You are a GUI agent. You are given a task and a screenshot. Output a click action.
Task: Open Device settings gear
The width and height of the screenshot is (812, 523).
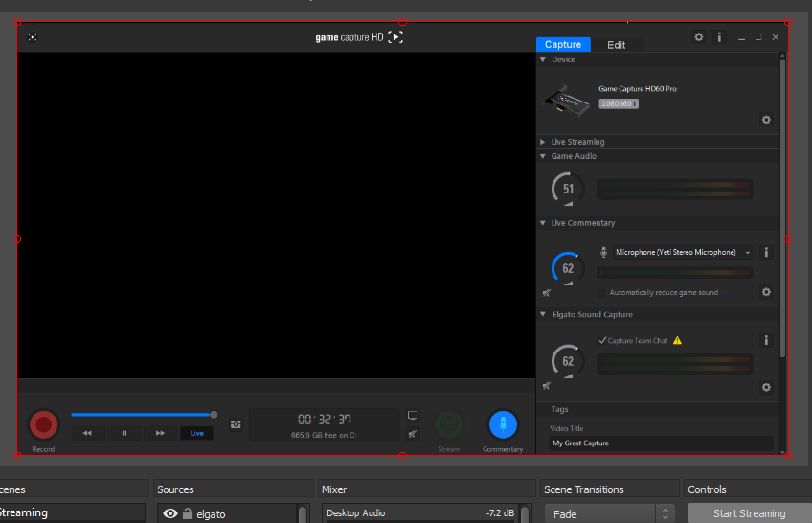(x=766, y=120)
